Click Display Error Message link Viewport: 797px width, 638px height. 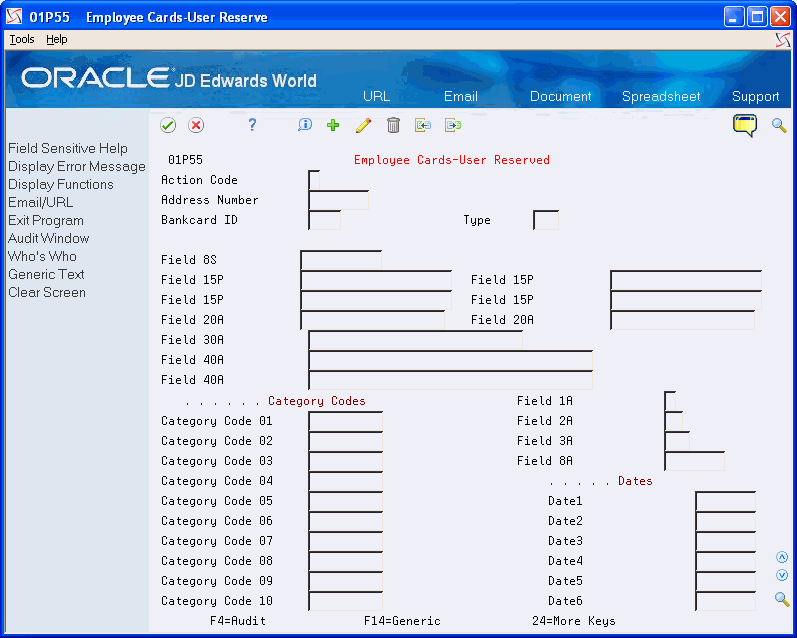coord(76,166)
